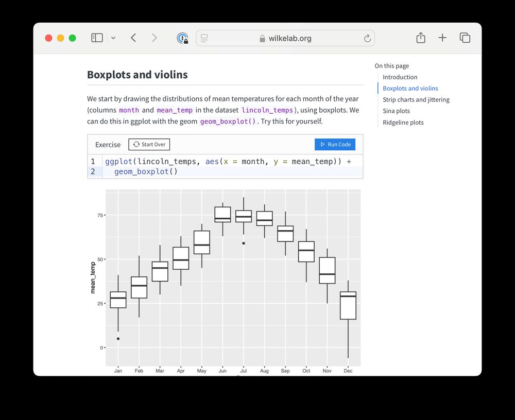Viewport: 515px width, 420px height.
Task: Open the Share icon
Action: click(x=421, y=38)
